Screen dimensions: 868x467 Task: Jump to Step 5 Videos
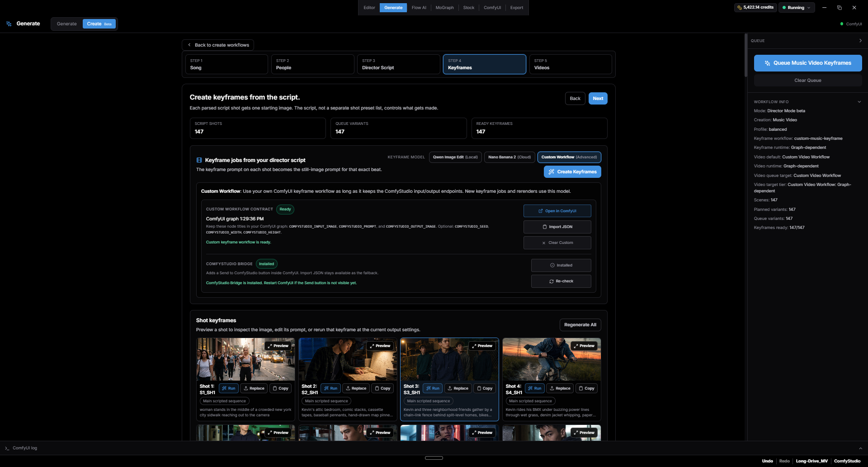click(x=571, y=64)
